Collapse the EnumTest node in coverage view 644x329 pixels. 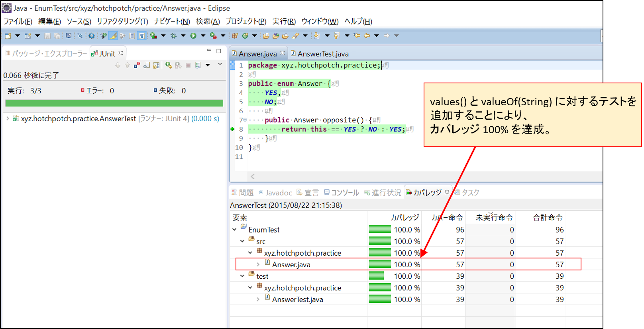click(x=234, y=230)
